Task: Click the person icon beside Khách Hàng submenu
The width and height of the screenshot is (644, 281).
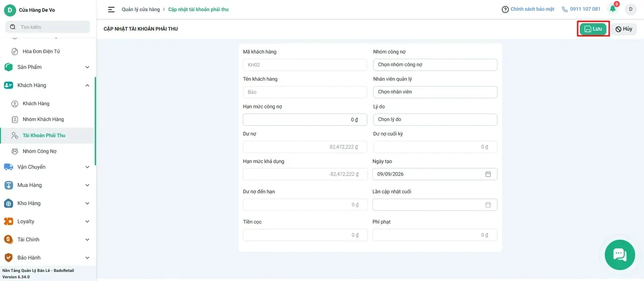Action: pos(15,104)
